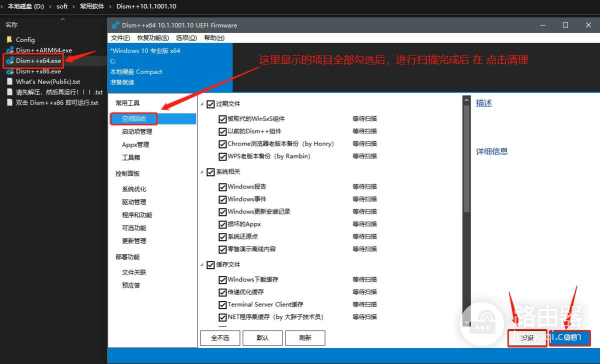Click Dism++10.1.1001.10 in the breadcrumb
The image size is (600, 364).
pyautogui.click(x=146, y=7)
